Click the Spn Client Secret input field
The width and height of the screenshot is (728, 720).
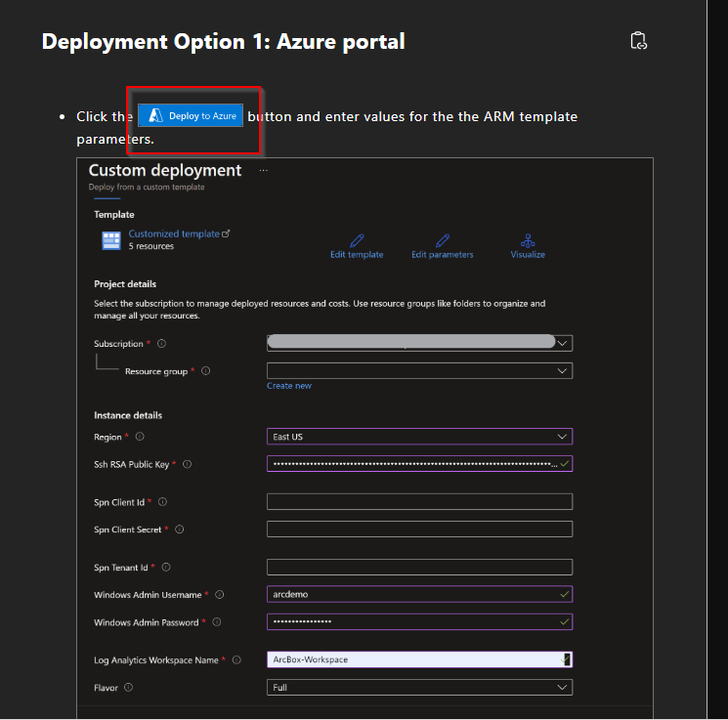pyautogui.click(x=419, y=529)
